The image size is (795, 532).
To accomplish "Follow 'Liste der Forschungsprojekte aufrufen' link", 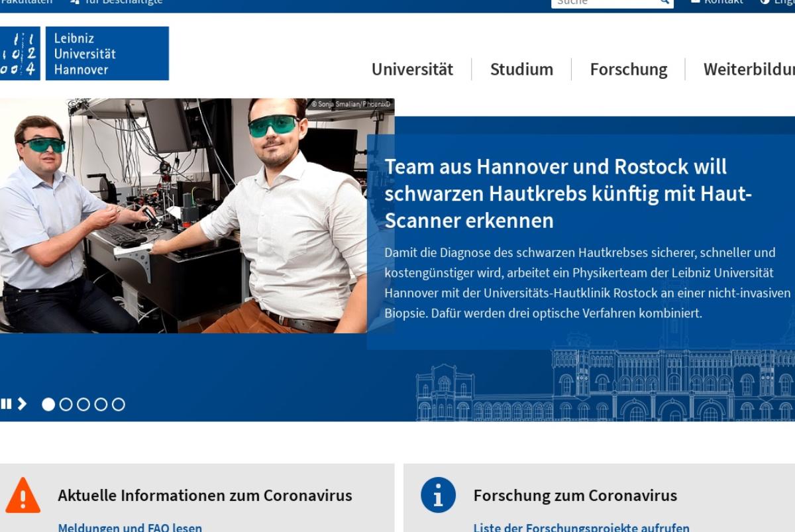I will coord(581,527).
